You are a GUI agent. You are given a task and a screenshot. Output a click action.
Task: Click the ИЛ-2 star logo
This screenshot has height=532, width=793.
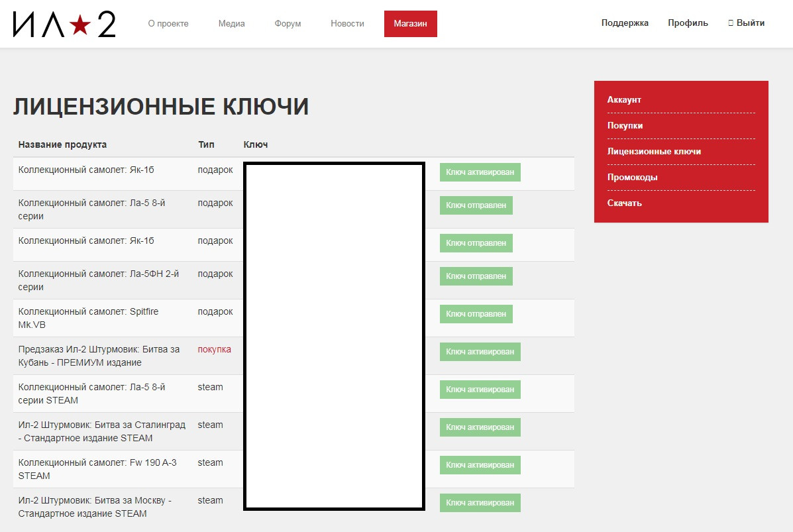[64, 25]
